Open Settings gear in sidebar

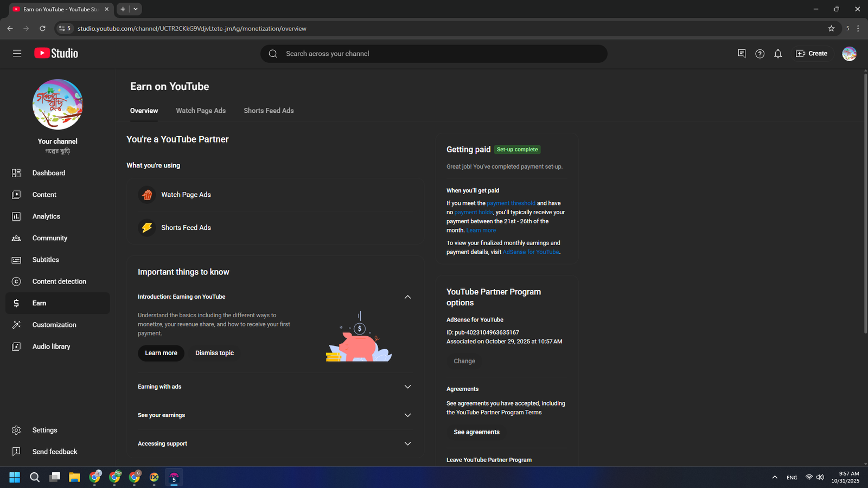(x=44, y=430)
